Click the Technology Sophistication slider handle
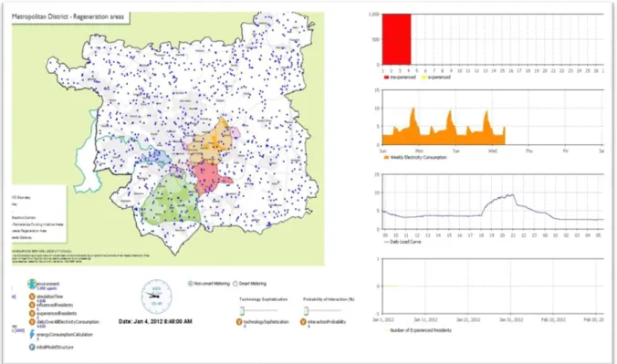Viewport: 617px width, 364px height. pos(242,311)
